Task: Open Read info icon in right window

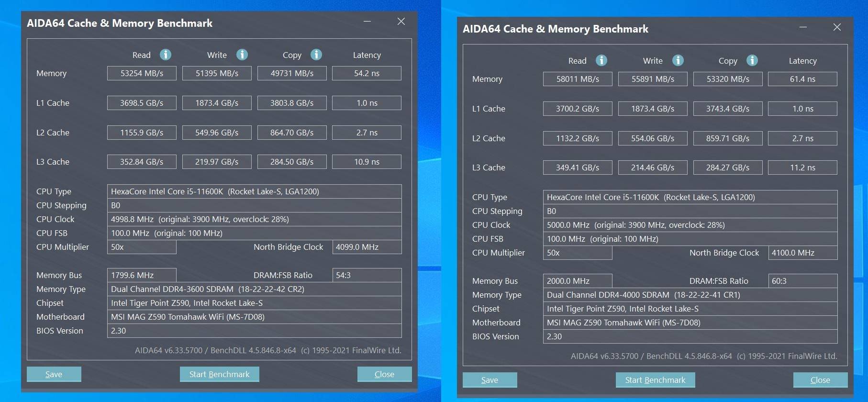Action: tap(601, 60)
